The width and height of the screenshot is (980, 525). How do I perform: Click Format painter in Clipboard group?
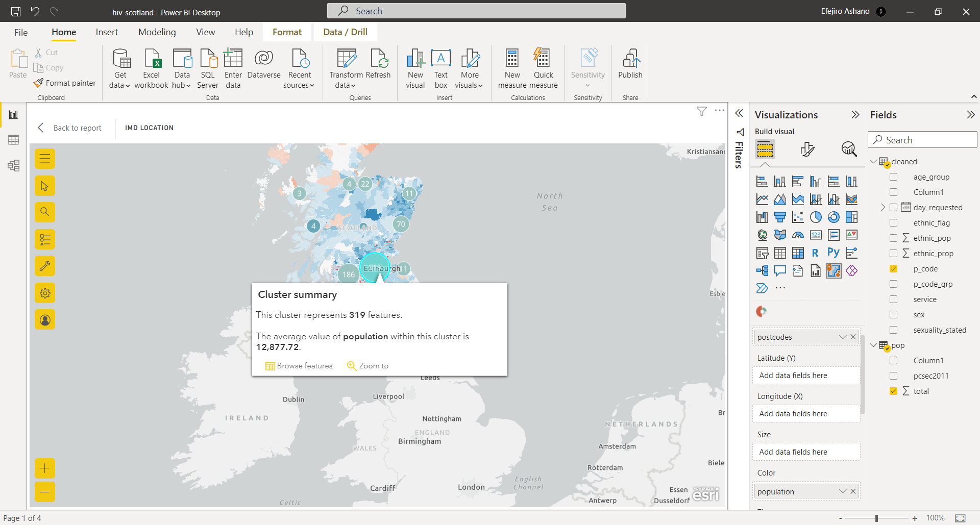[65, 83]
